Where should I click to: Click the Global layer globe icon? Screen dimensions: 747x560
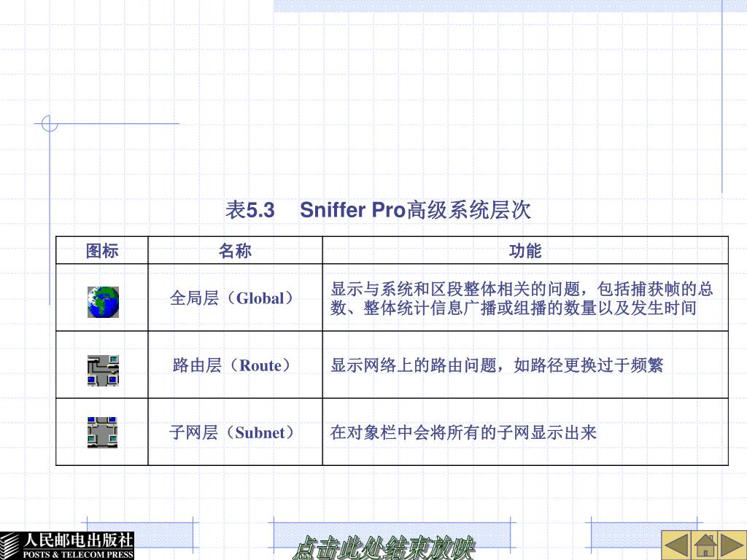[103, 302]
